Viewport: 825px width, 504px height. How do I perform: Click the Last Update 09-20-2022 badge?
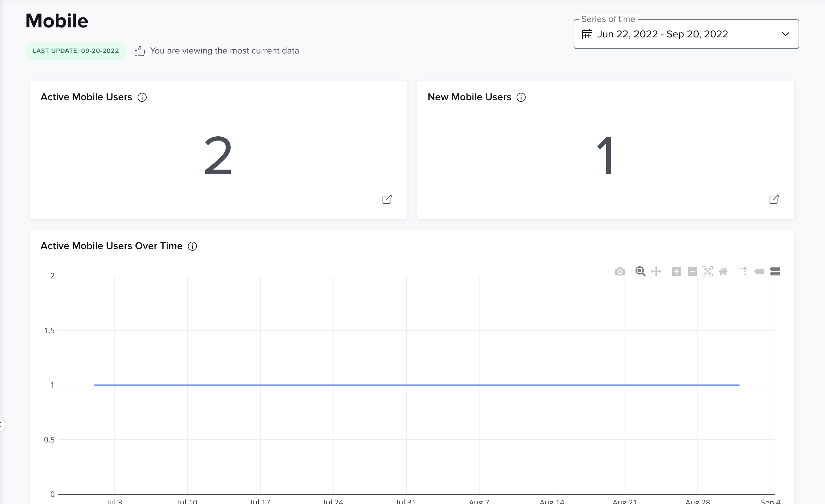(x=76, y=51)
